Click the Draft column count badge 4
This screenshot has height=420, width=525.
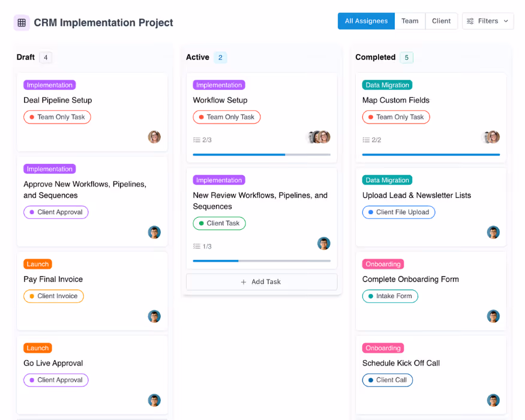[46, 58]
